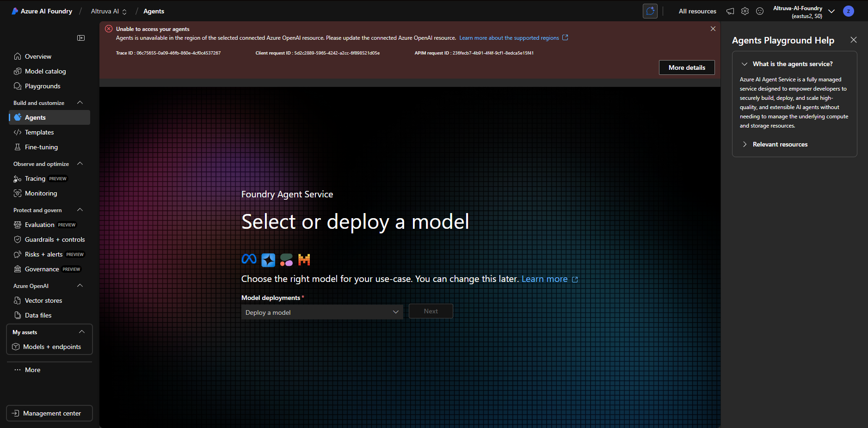Click the Mistral model logo
This screenshot has height=428, width=868.
click(x=304, y=260)
